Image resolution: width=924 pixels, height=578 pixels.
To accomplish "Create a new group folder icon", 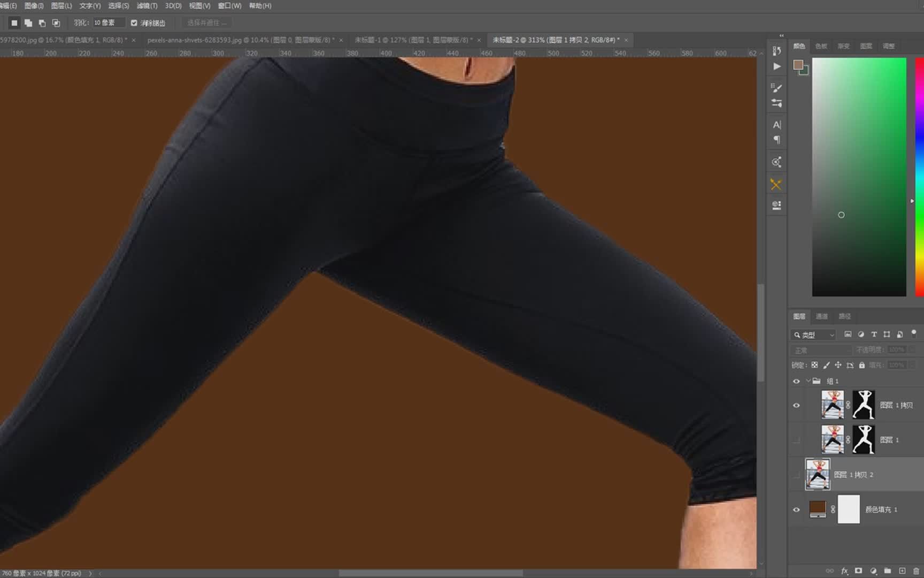I will [888, 571].
